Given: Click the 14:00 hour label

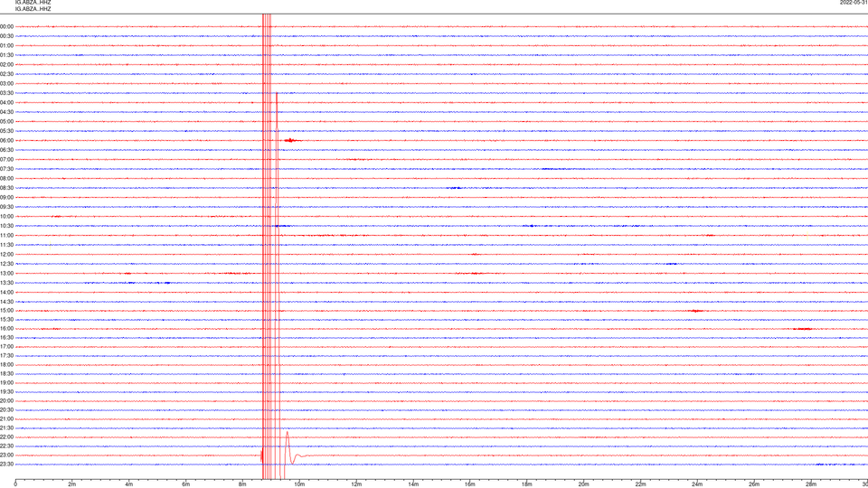Looking at the screenshot, I should (x=6, y=292).
